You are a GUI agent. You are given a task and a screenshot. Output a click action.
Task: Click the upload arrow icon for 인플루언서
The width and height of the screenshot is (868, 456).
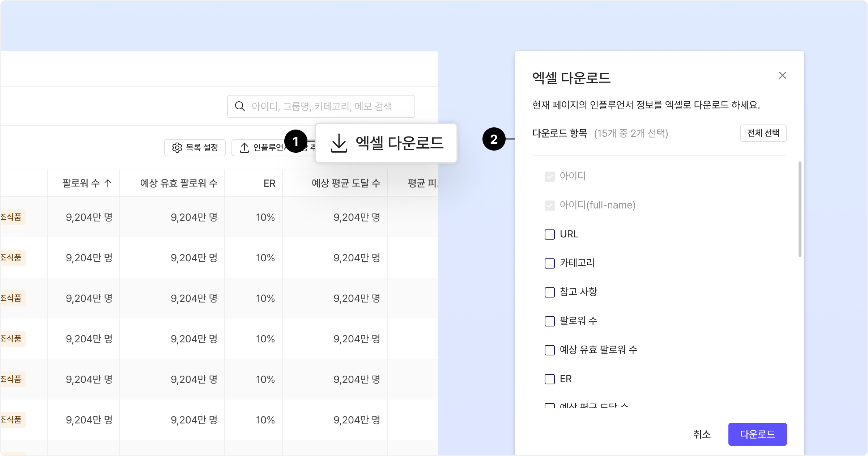click(244, 148)
